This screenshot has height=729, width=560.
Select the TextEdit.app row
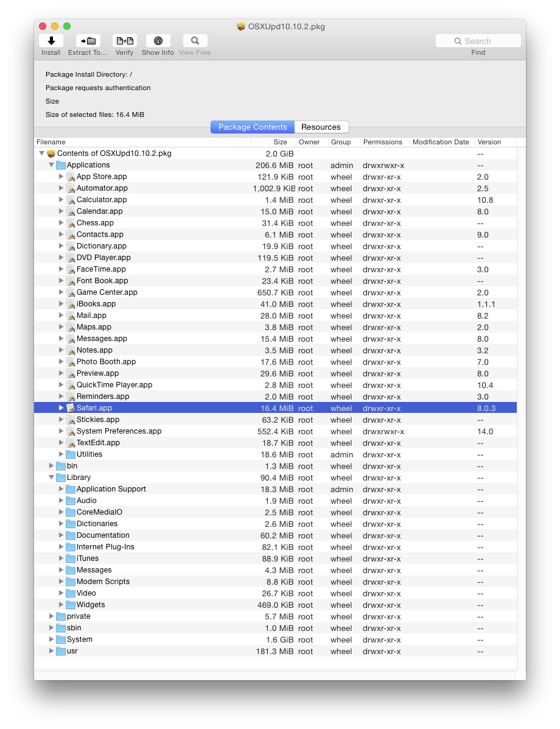[275, 443]
